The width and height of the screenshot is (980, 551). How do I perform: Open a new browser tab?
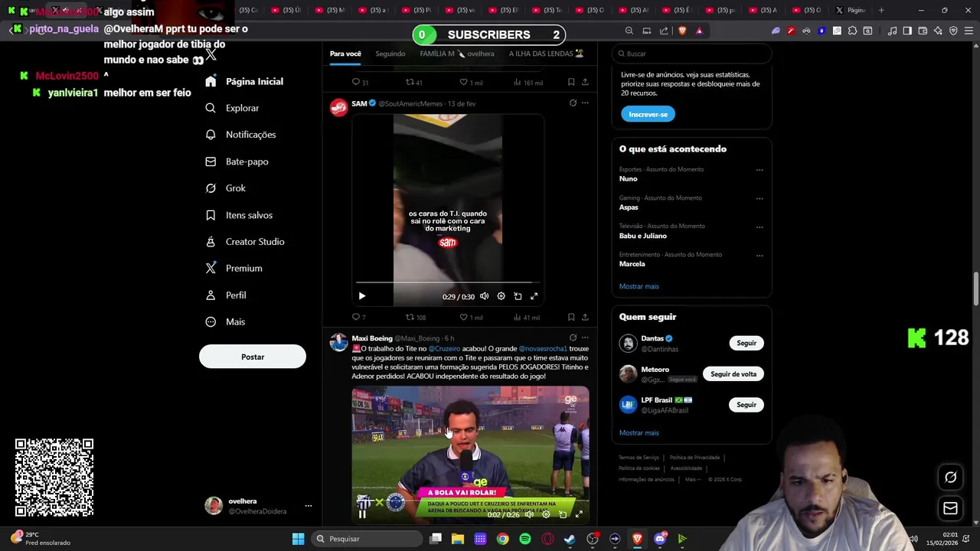pos(881,10)
